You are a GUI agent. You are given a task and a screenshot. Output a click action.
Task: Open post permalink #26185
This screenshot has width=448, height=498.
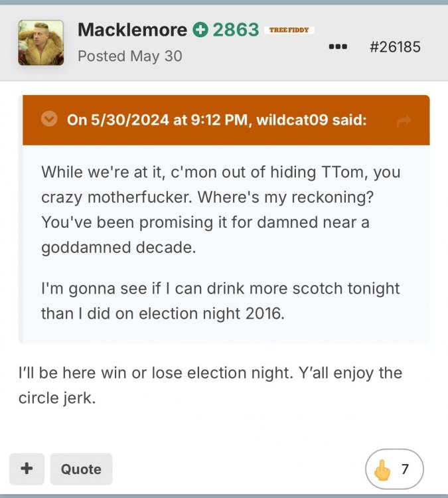394,47
